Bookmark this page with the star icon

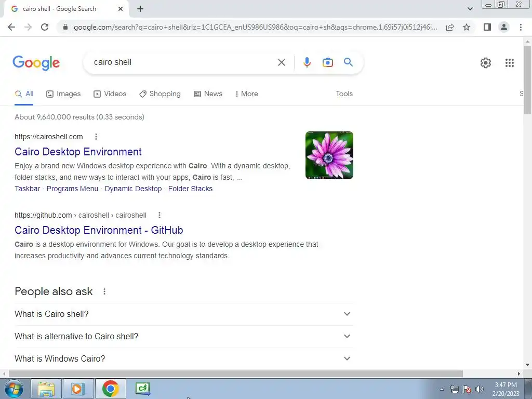[x=467, y=27]
